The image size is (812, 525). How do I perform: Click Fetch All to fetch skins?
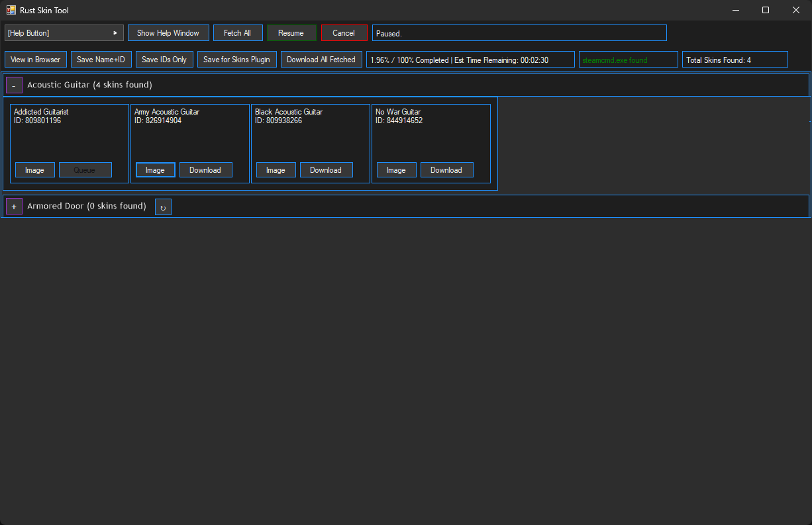point(238,32)
